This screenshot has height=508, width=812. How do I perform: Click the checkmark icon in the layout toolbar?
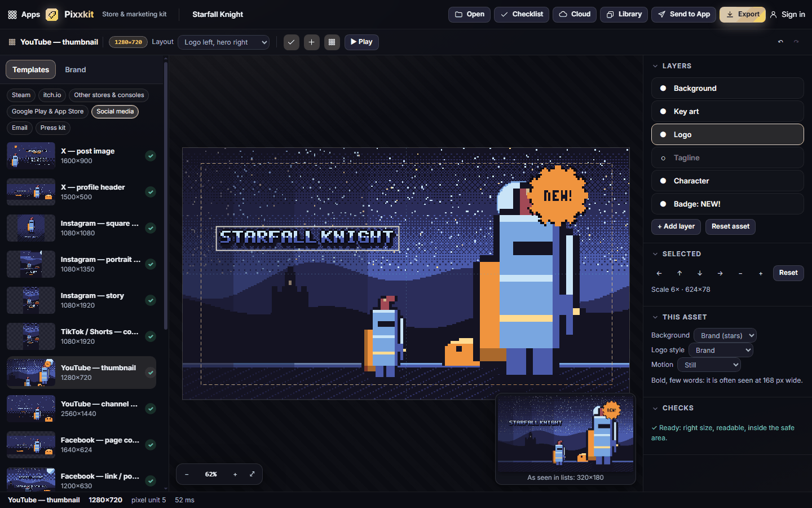[x=292, y=42]
